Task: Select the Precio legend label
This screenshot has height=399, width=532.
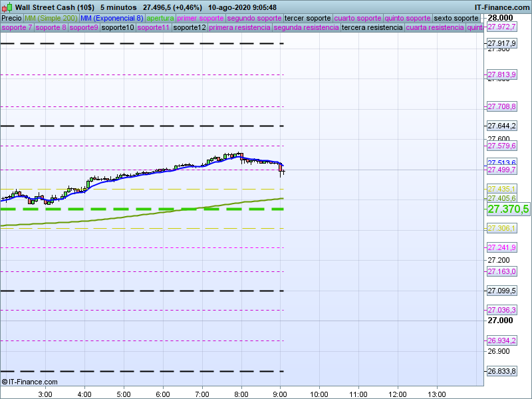Action: point(11,18)
